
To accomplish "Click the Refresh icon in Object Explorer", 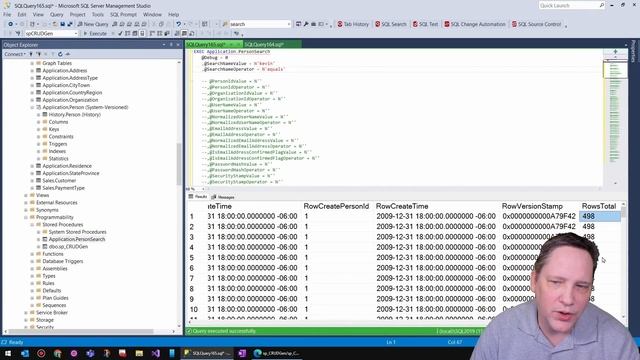I will [60, 54].
